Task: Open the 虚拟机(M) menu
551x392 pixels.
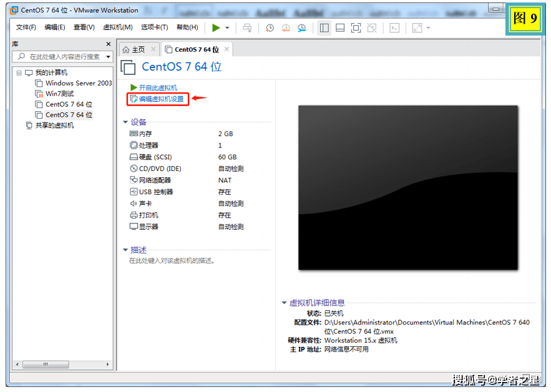Action: point(117,27)
